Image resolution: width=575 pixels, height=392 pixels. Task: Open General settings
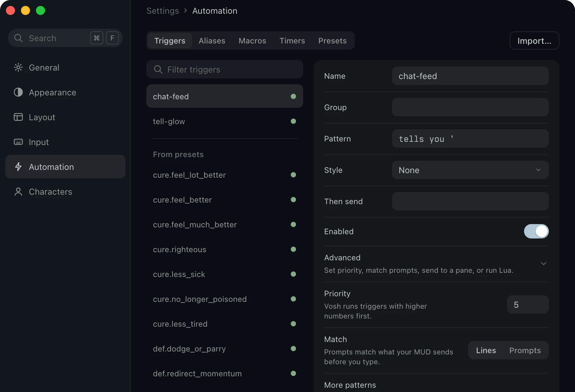pos(65,68)
